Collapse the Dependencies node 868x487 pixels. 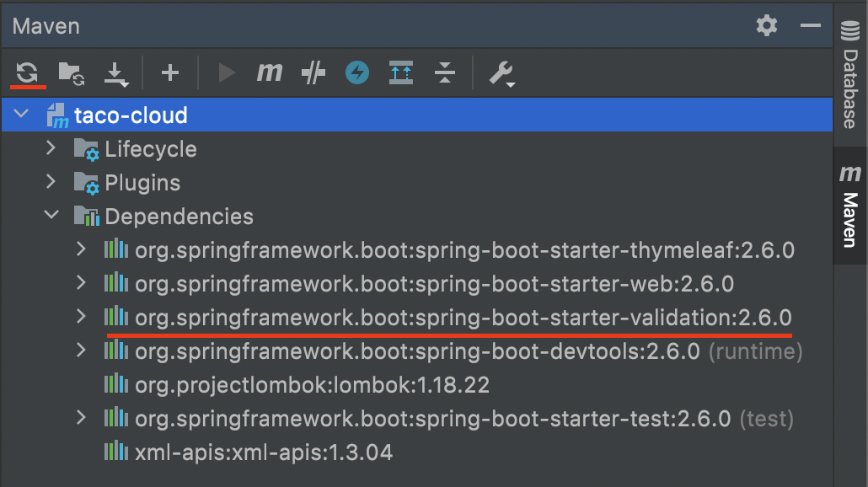51,216
